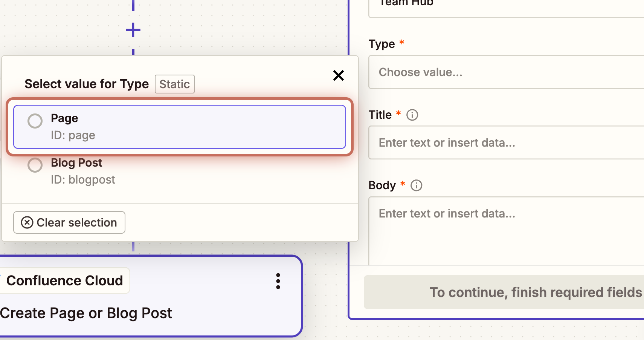This screenshot has height=340, width=644.
Task: Click the Confluence Cloud app label
Action: [x=65, y=280]
